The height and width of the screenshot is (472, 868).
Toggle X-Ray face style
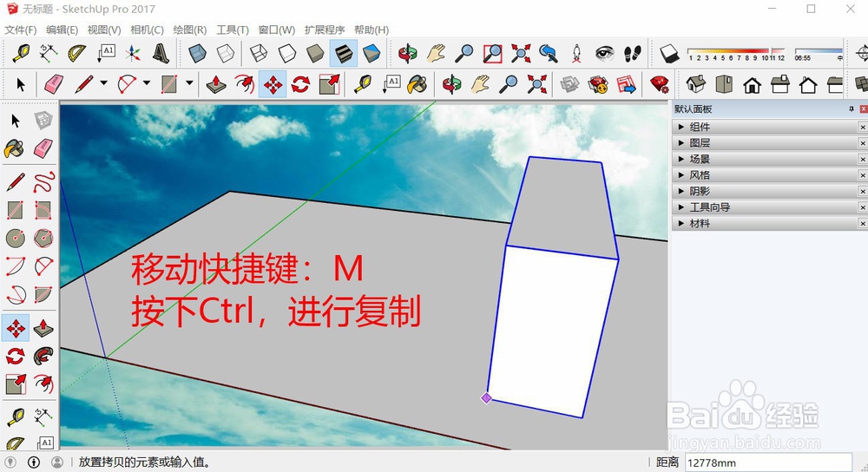coord(197,53)
